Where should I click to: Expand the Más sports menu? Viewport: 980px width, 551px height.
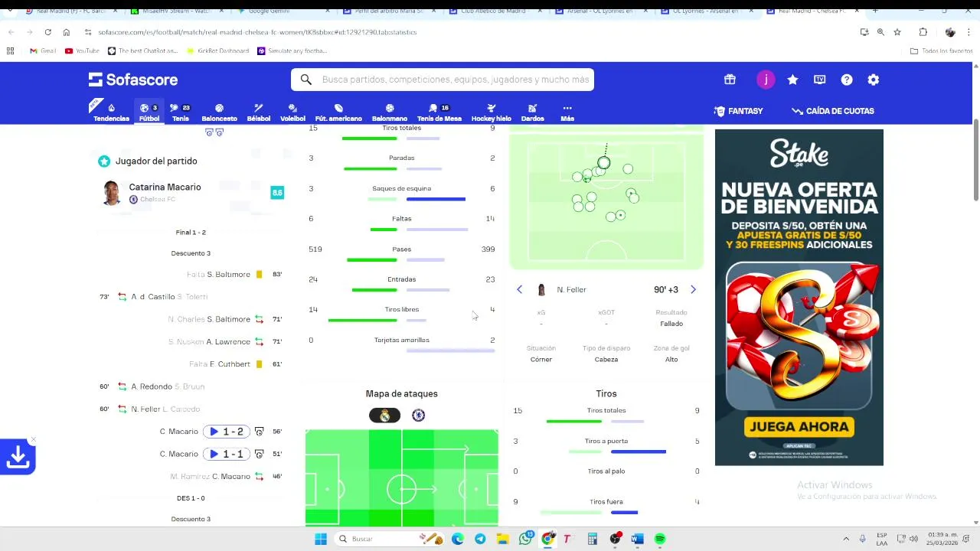pyautogui.click(x=567, y=112)
